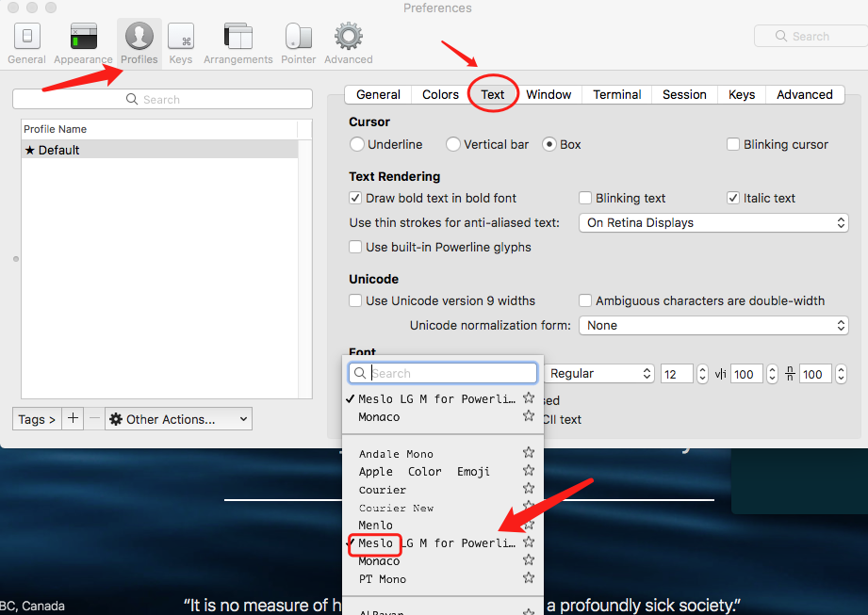Select Underline cursor option
This screenshot has width=868, height=615.
coord(357,144)
